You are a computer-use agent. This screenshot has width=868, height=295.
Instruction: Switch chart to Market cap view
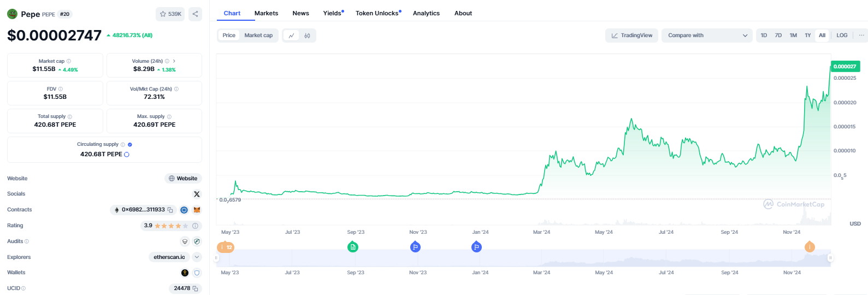coord(258,36)
